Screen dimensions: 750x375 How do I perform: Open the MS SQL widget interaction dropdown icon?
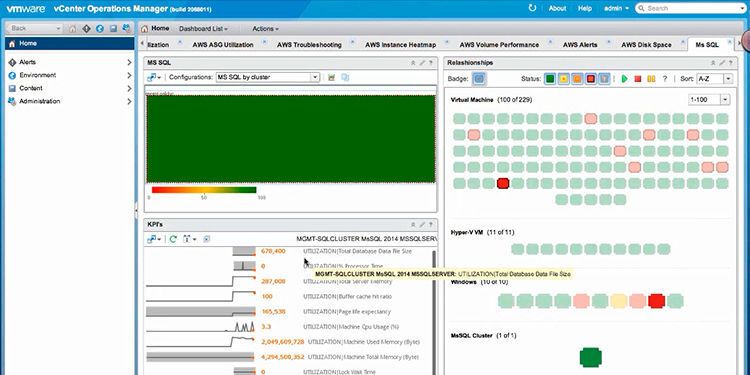tap(154, 77)
